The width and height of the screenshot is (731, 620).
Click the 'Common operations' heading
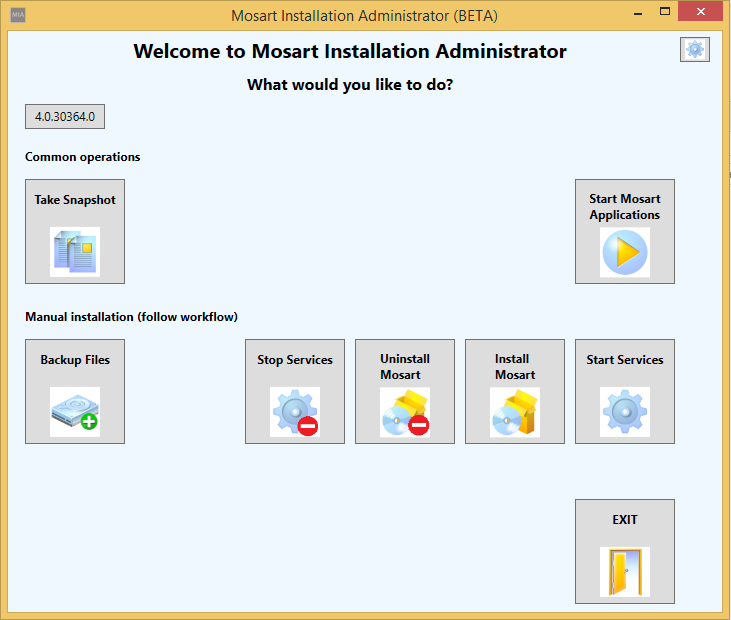point(83,157)
